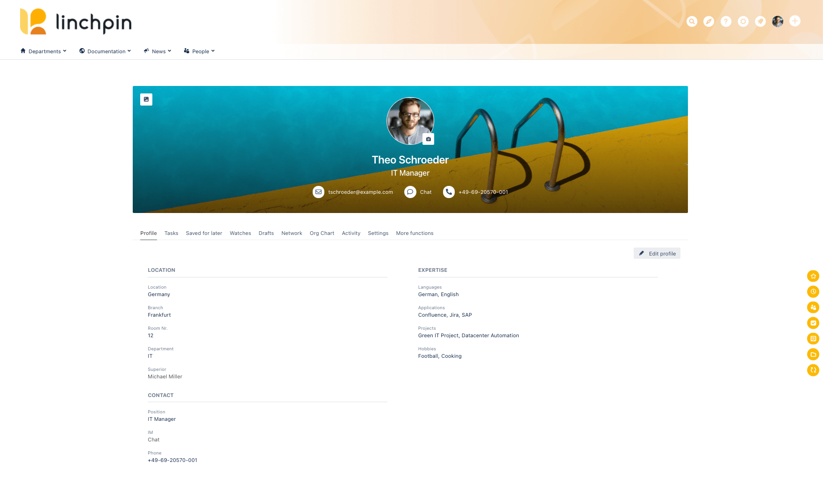Click the plus create icon in header

pos(795,21)
